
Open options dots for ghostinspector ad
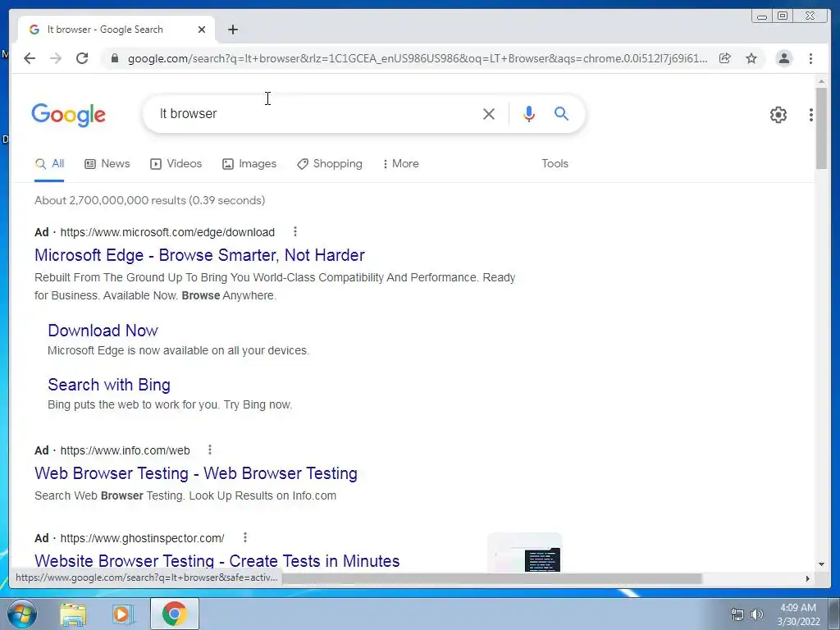click(244, 537)
